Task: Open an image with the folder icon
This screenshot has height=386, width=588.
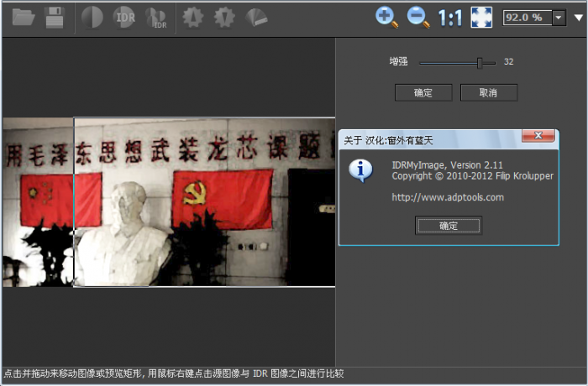Action: pos(24,18)
